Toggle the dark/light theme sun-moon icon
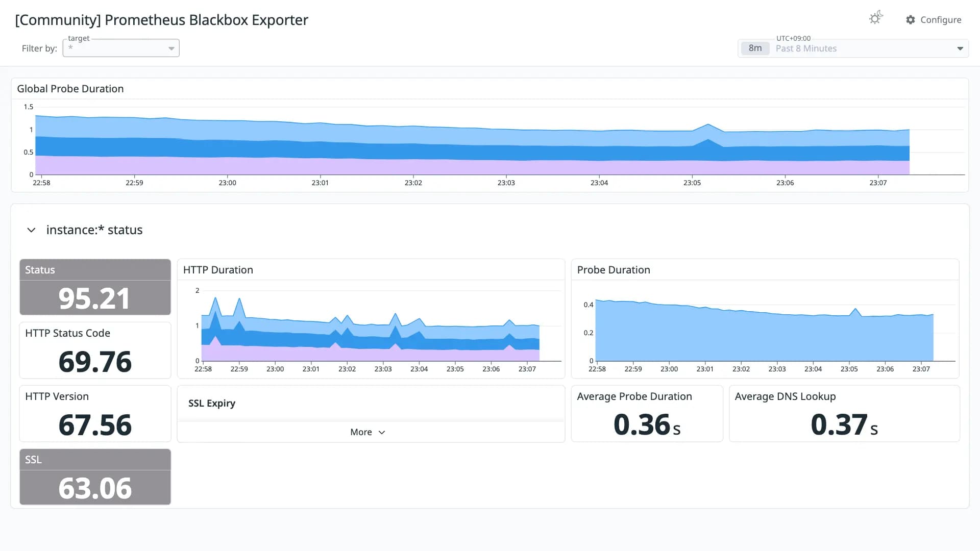The width and height of the screenshot is (980, 551). point(876,18)
